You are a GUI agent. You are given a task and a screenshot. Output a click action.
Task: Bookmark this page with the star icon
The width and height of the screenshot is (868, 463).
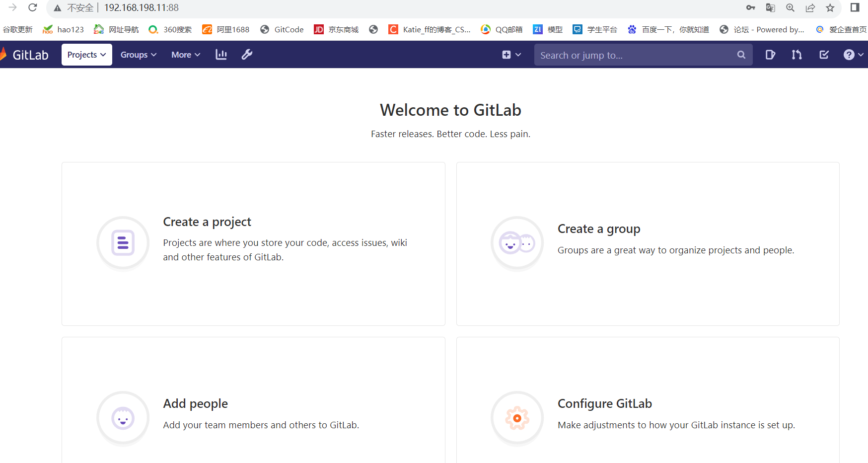click(830, 7)
